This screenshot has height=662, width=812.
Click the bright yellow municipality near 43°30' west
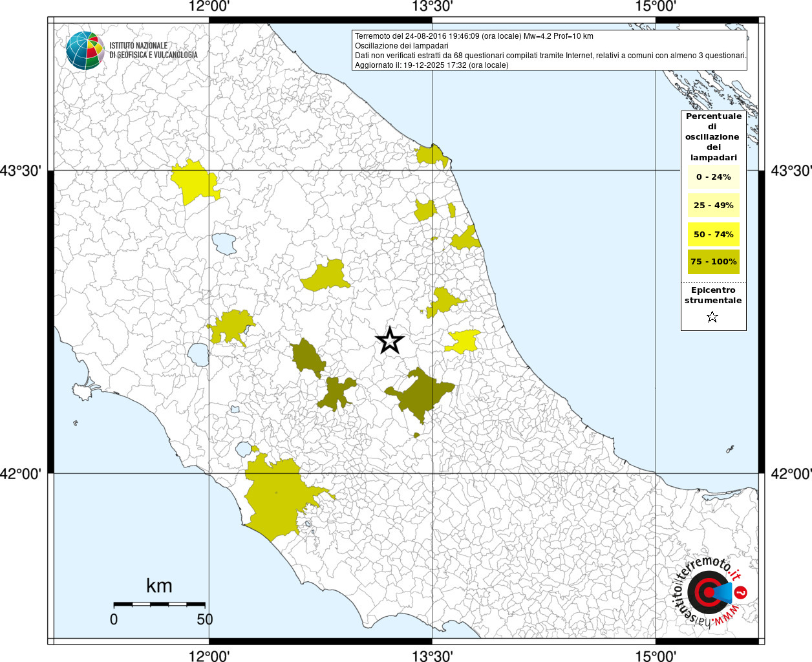point(193,183)
